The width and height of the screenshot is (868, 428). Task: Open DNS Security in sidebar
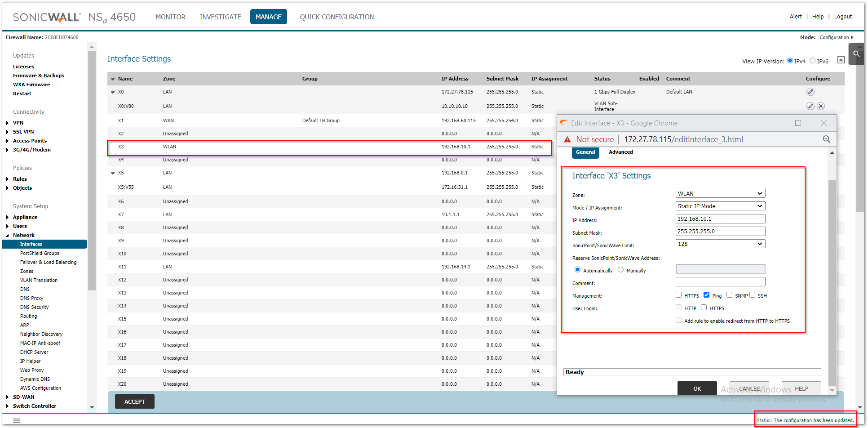(34, 307)
